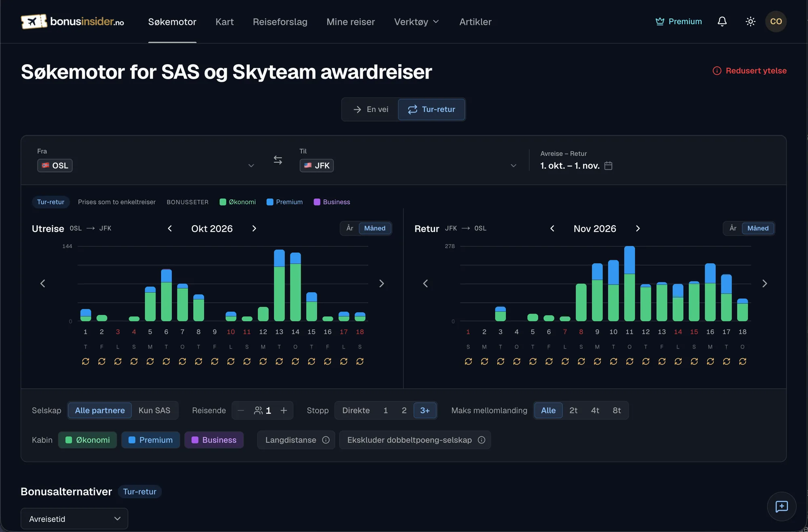Screen dimensions: 808x532
Task: Go to Reiseforslag
Action: (x=280, y=22)
